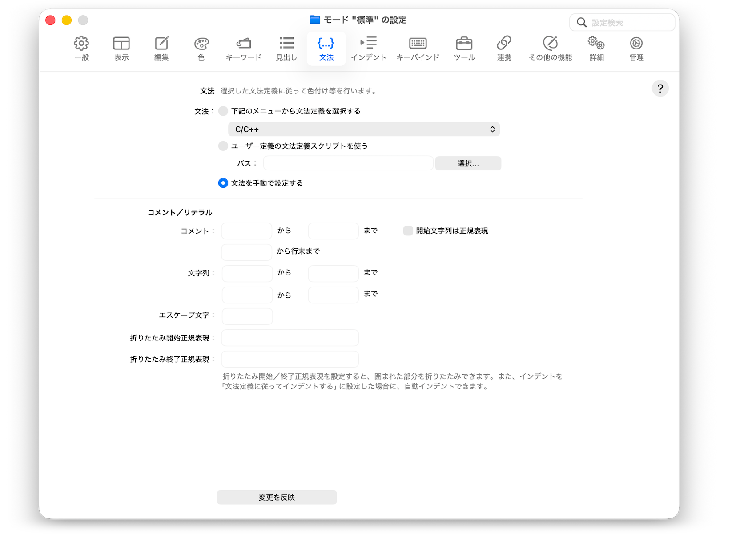Open the キーワード (Keyword) settings icon
The width and height of the screenshot is (756, 534).
pyautogui.click(x=243, y=48)
